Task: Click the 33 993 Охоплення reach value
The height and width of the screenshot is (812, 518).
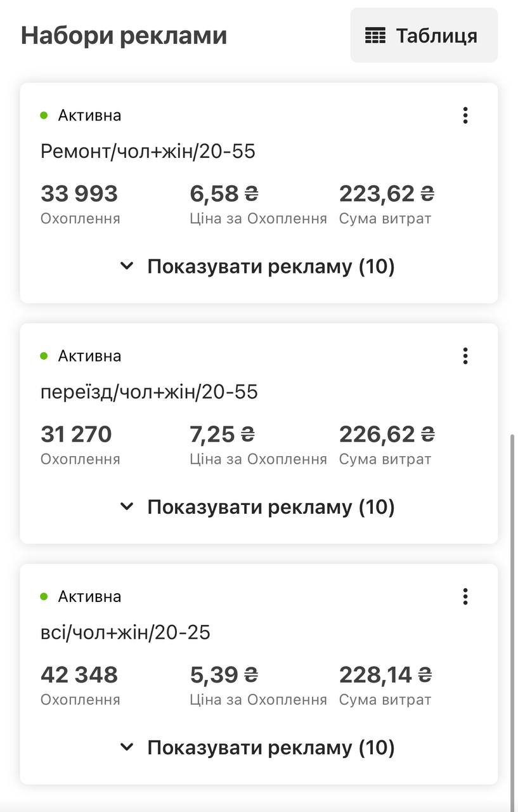Action: (79, 193)
